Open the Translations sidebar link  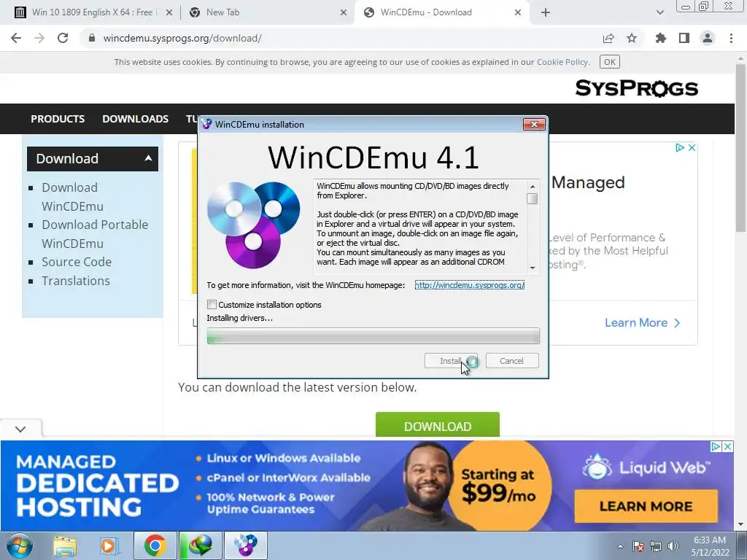point(76,281)
